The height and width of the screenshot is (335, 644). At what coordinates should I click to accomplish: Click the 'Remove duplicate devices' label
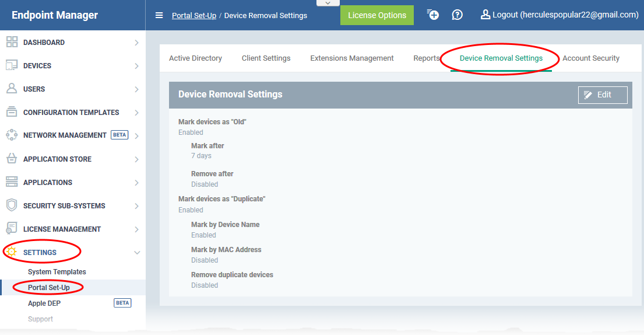point(232,274)
